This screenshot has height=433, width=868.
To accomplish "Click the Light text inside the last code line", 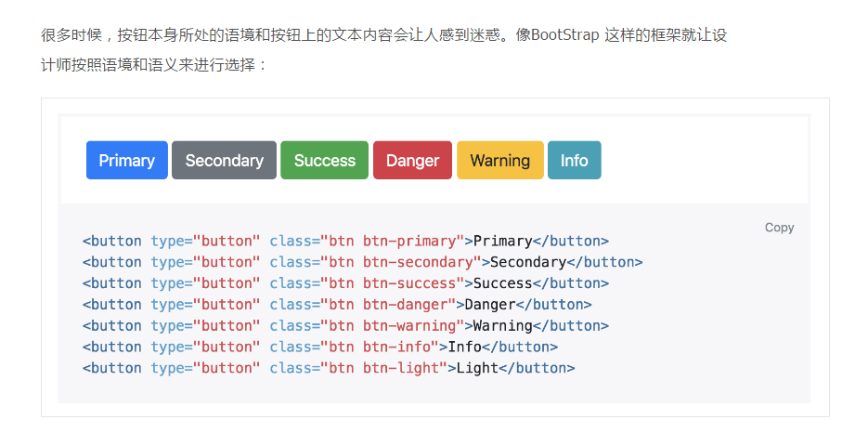I will (x=478, y=369).
